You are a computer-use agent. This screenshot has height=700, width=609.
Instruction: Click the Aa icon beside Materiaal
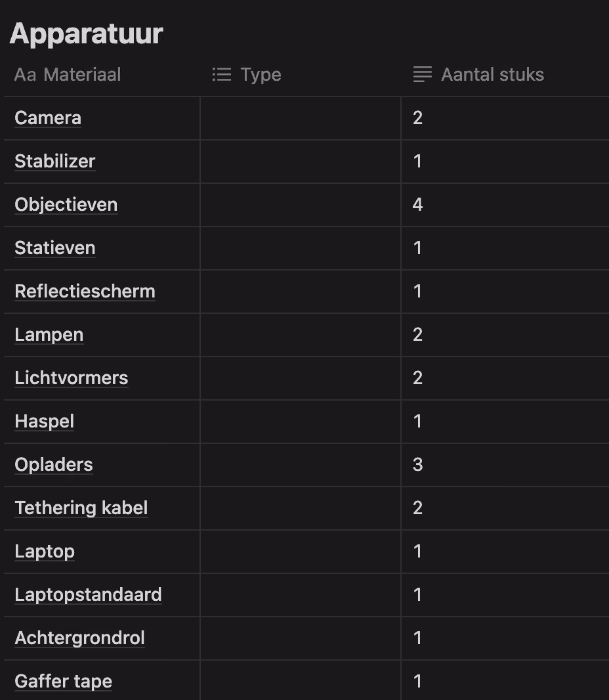click(x=25, y=75)
